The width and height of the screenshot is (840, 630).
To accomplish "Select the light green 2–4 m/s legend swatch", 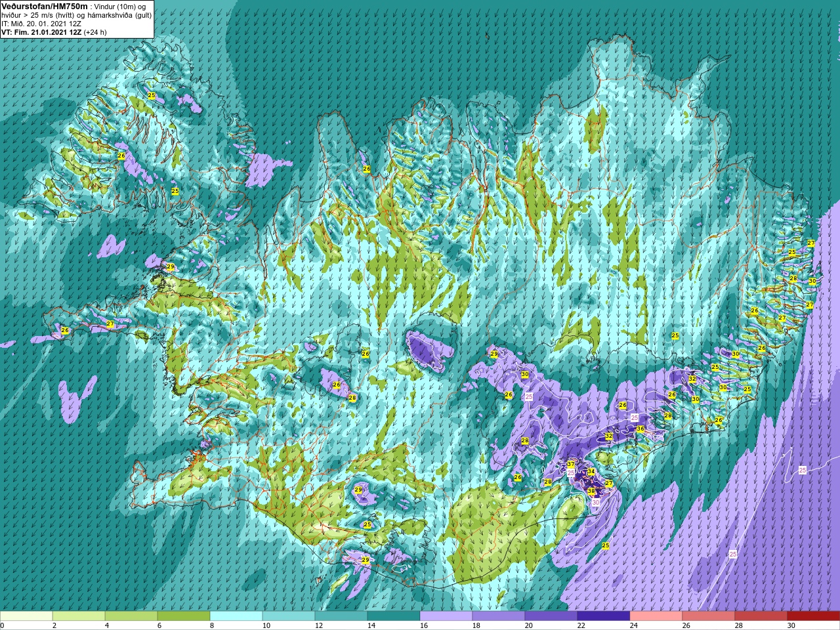I will pos(79,616).
